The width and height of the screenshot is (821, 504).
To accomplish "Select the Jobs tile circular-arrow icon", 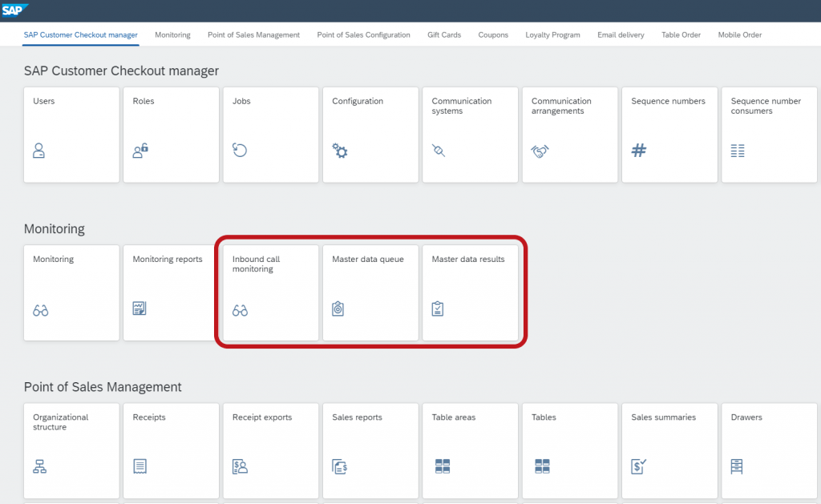I will (240, 150).
